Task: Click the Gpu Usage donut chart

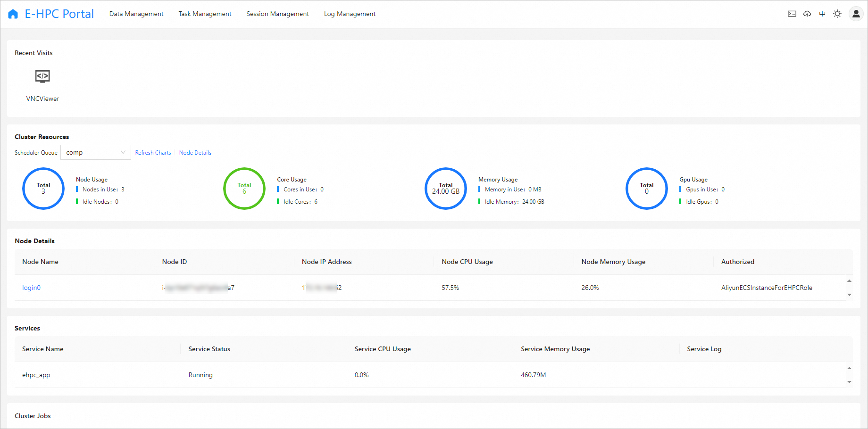Action: pyautogui.click(x=647, y=189)
